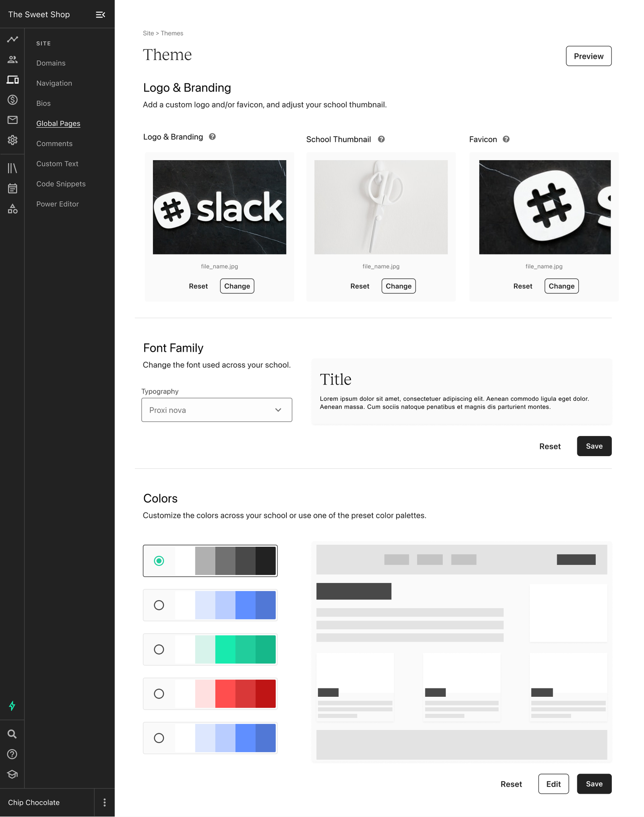Open the graduation cap icon
Viewport: 644px width, 817px height.
click(x=12, y=774)
